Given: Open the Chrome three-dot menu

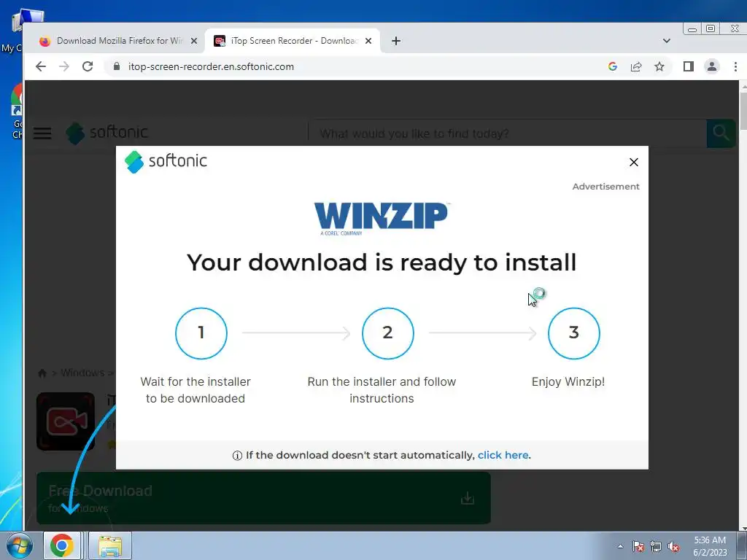Looking at the screenshot, I should point(735,66).
